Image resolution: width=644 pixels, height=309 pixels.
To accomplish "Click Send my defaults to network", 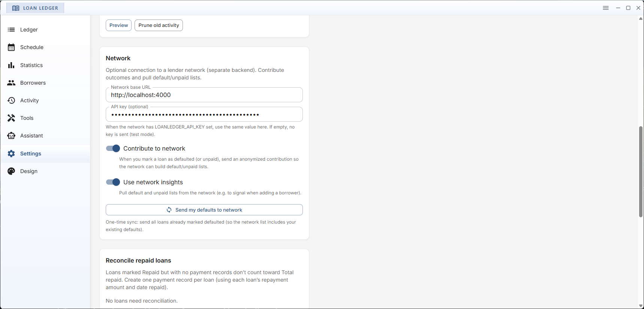I will pyautogui.click(x=204, y=210).
